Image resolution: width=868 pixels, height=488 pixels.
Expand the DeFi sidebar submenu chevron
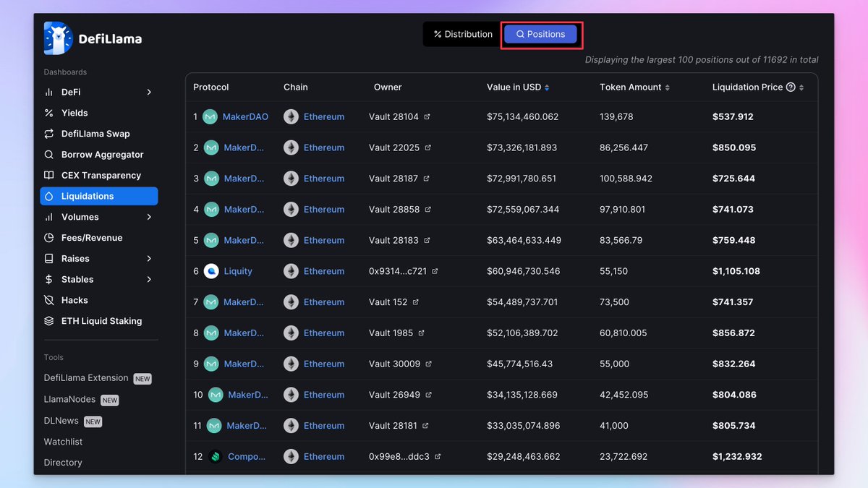pos(149,93)
